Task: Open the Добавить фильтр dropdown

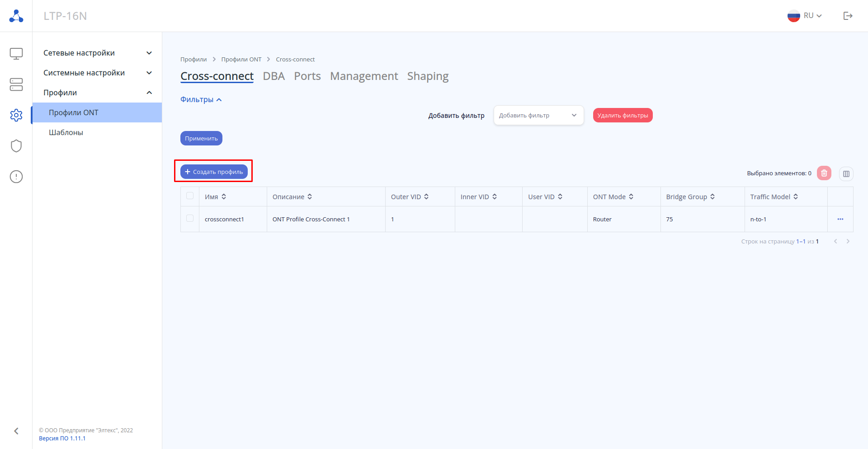Action: tap(538, 115)
